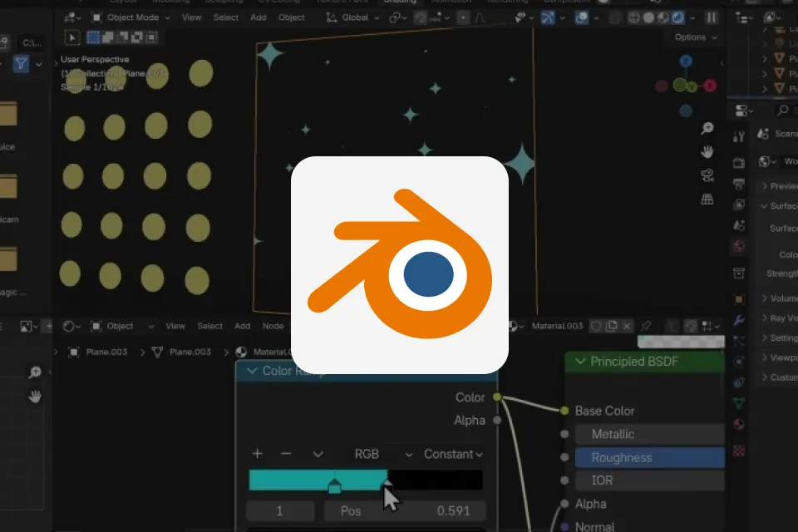Open the Render properties tab
The height and width of the screenshot is (532, 798).
tap(739, 163)
